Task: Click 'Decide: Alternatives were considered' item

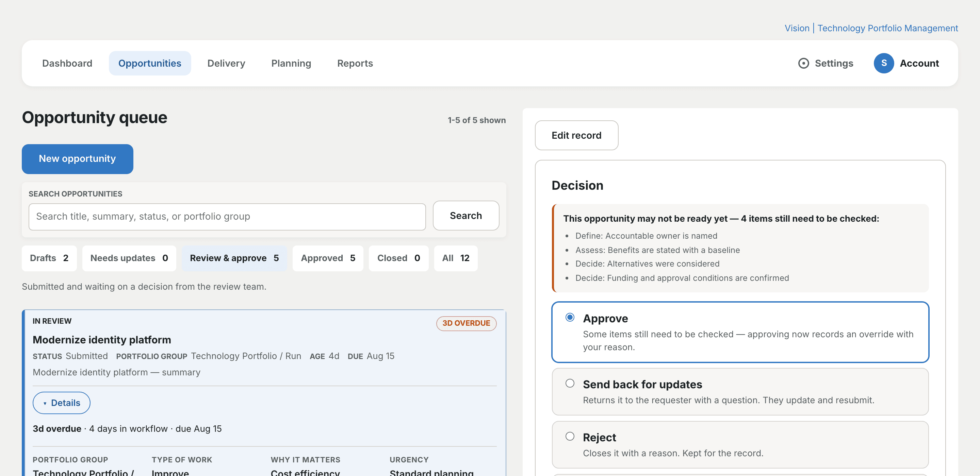Action: (647, 263)
